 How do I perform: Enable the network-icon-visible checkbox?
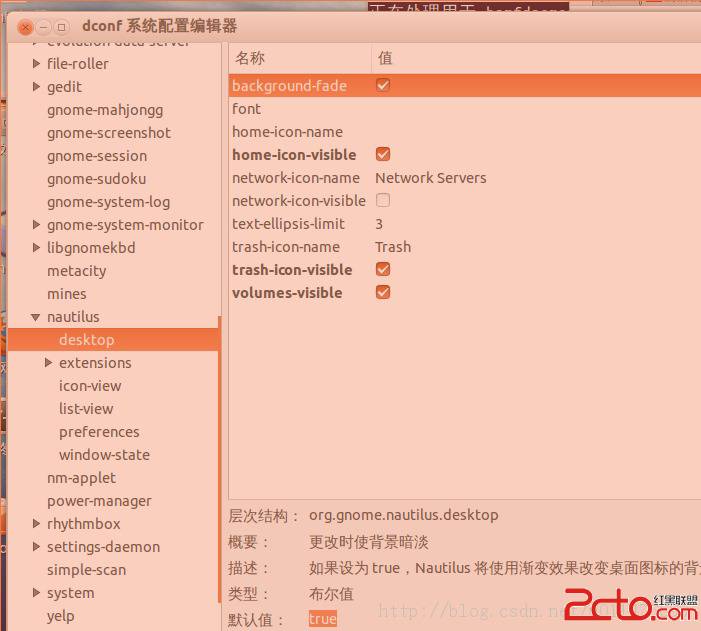coord(383,200)
